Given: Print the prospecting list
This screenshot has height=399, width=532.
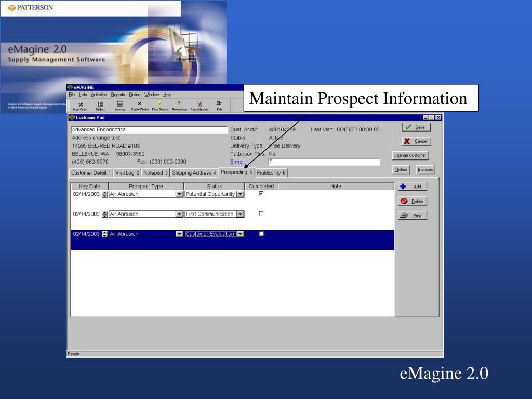Looking at the screenshot, I should 412,216.
